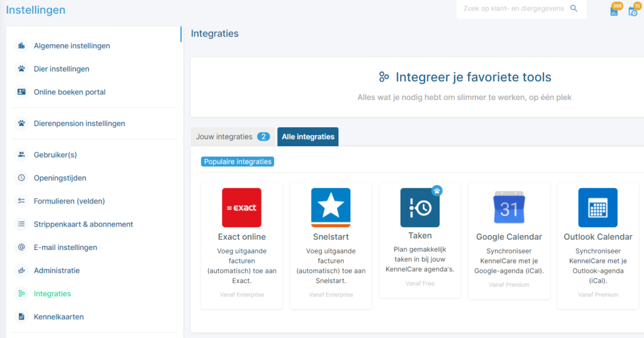Image resolution: width=644 pixels, height=338 pixels.
Task: Select the Alle integraties tab
Action: tap(308, 137)
